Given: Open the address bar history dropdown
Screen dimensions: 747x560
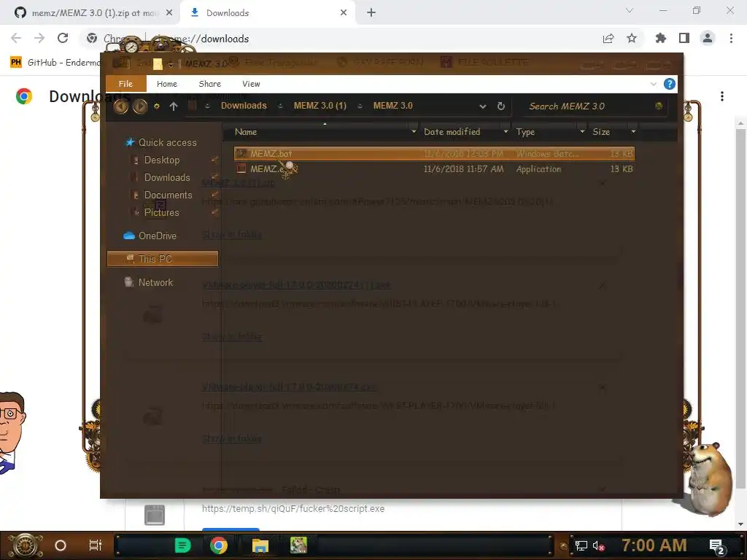Looking at the screenshot, I should point(483,106).
